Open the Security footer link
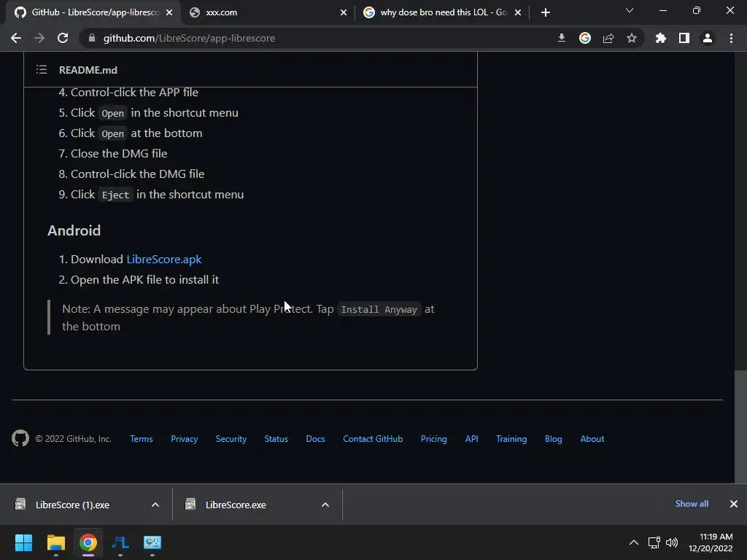The width and height of the screenshot is (747, 560). pyautogui.click(x=231, y=439)
